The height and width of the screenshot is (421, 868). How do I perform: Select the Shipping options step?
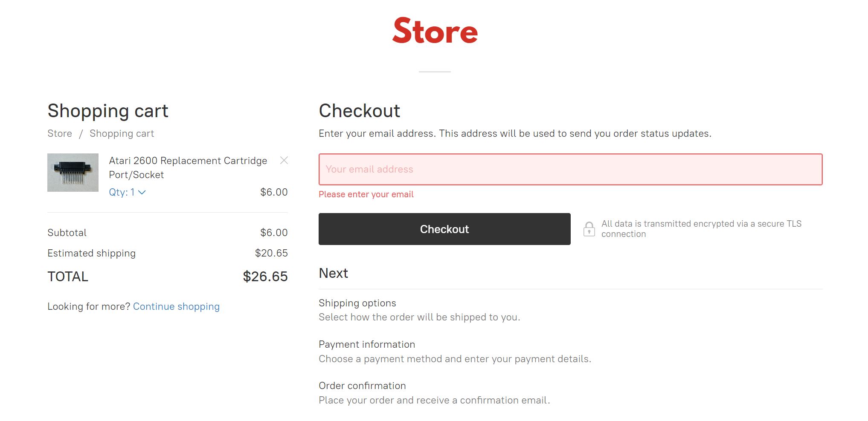pyautogui.click(x=357, y=303)
